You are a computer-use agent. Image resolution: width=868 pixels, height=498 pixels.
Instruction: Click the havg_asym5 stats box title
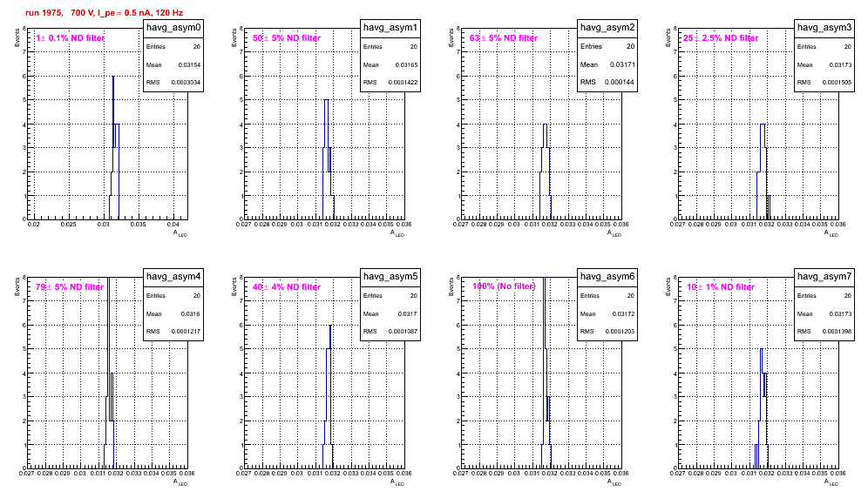tap(390, 276)
